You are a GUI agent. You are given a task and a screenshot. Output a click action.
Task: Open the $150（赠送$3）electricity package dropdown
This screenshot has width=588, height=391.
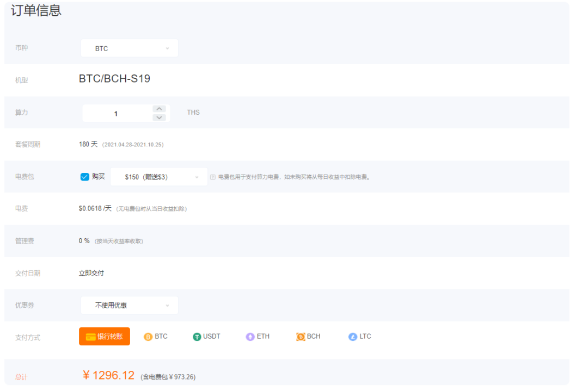click(x=158, y=176)
